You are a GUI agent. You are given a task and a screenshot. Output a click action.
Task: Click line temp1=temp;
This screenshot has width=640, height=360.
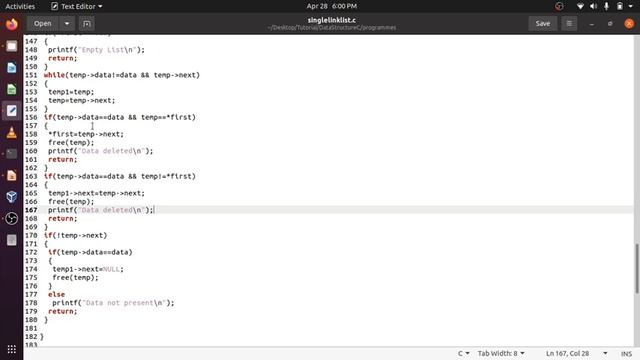pyautogui.click(x=71, y=92)
